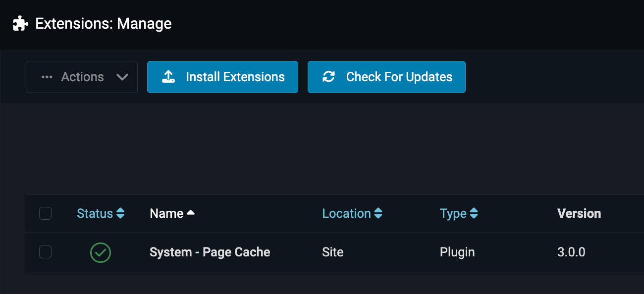Screen dimensions: 644x294
Task: Click the upload icon on Install Extensions
Action: point(168,77)
